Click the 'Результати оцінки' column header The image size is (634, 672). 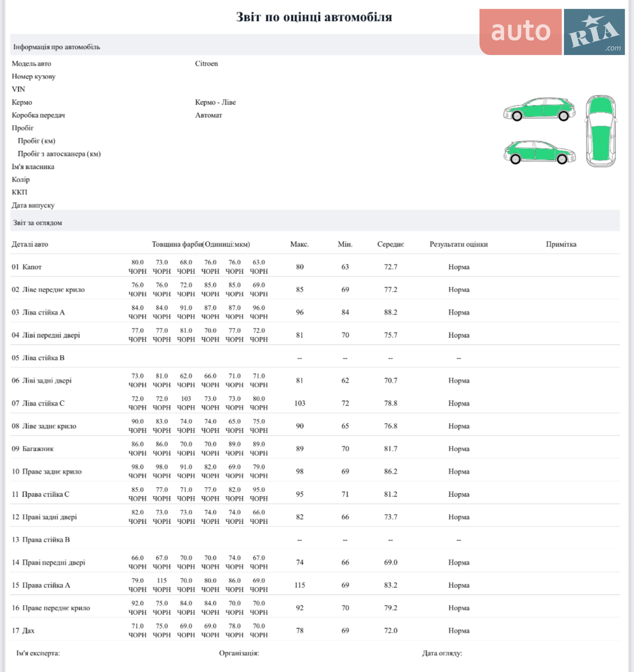tap(459, 244)
